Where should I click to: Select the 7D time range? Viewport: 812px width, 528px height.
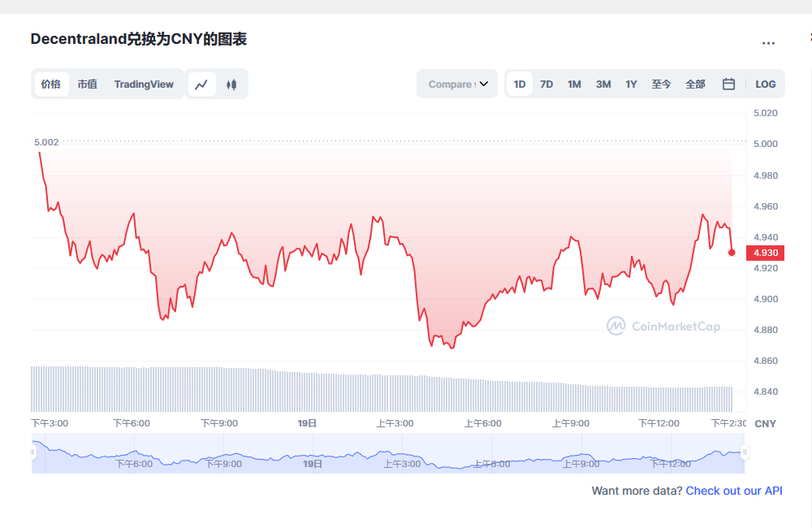click(546, 84)
